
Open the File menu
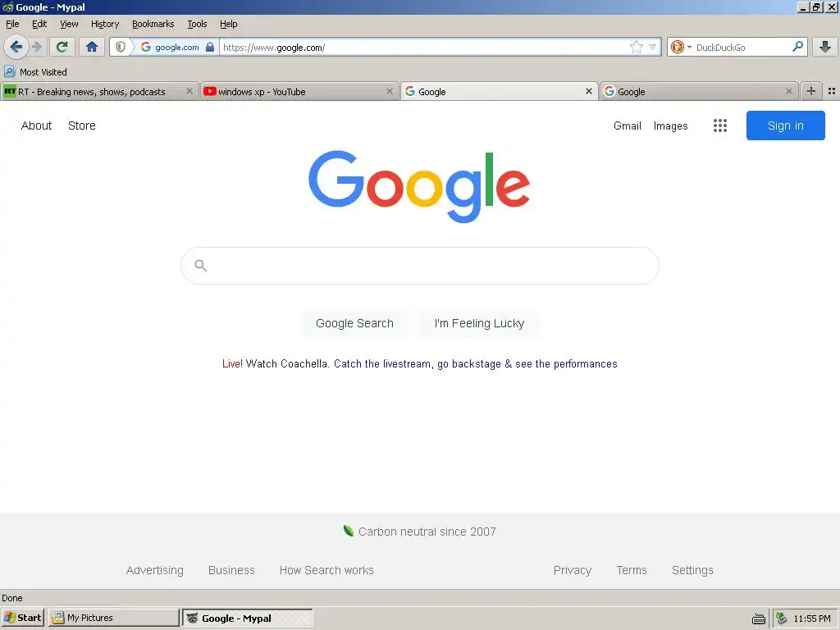point(12,24)
